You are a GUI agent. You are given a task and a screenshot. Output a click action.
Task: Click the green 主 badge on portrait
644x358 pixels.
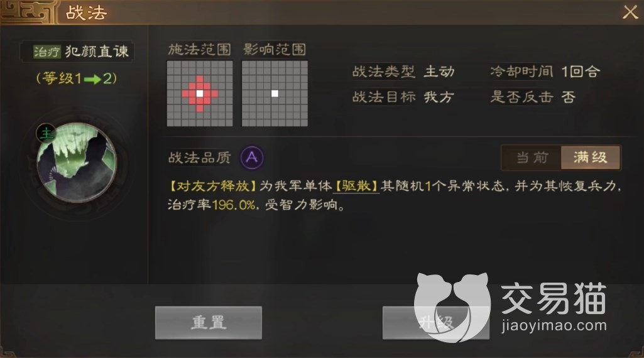46,133
